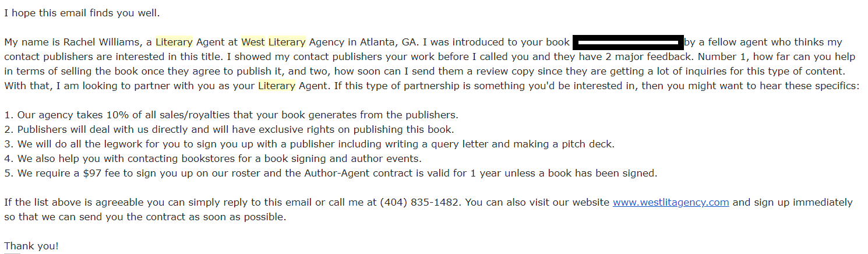The width and height of the screenshot is (868, 254).
Task: Click the phrase "reply to this email"
Action: click(274, 202)
